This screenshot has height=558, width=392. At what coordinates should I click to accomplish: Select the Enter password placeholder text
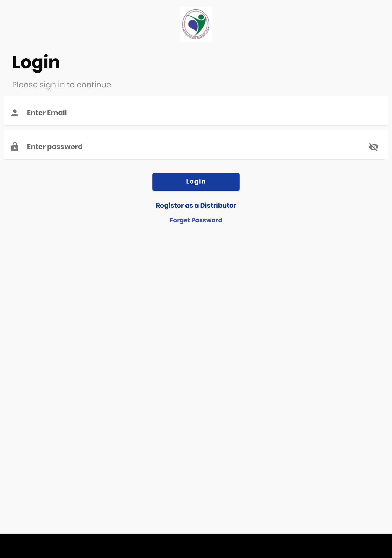click(x=55, y=147)
